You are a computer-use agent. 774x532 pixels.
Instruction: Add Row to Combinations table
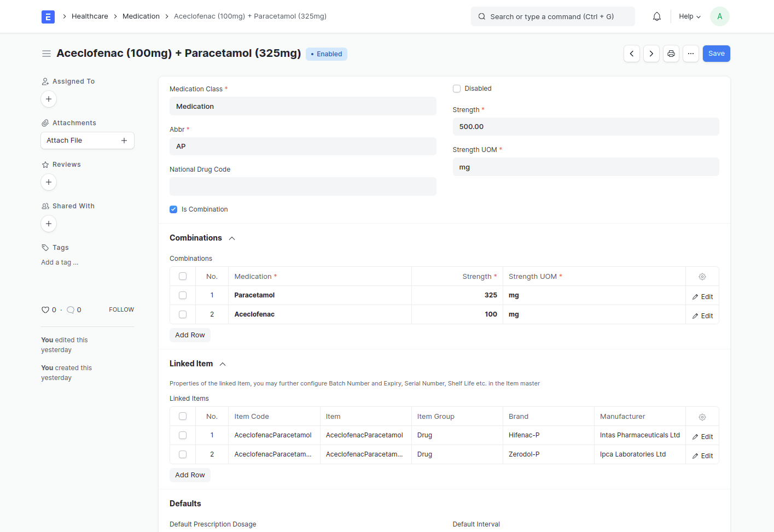point(190,335)
